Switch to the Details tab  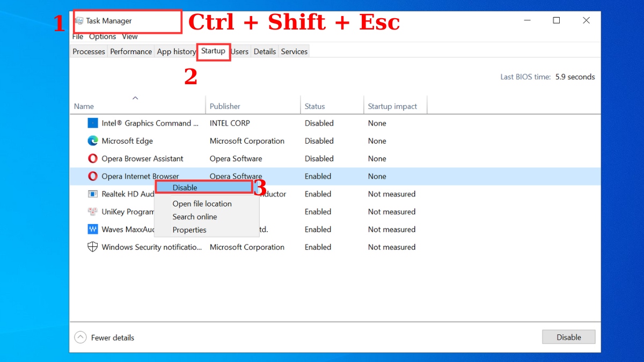tap(265, 51)
